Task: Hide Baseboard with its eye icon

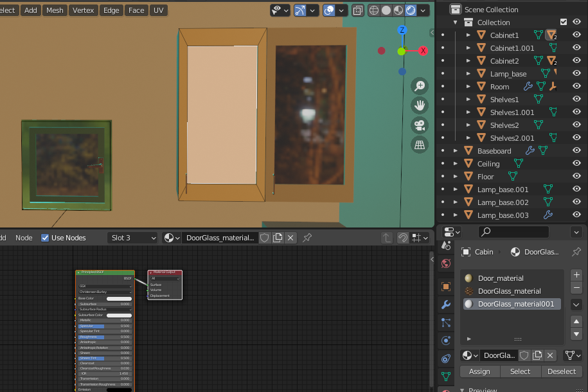Action: (576, 150)
